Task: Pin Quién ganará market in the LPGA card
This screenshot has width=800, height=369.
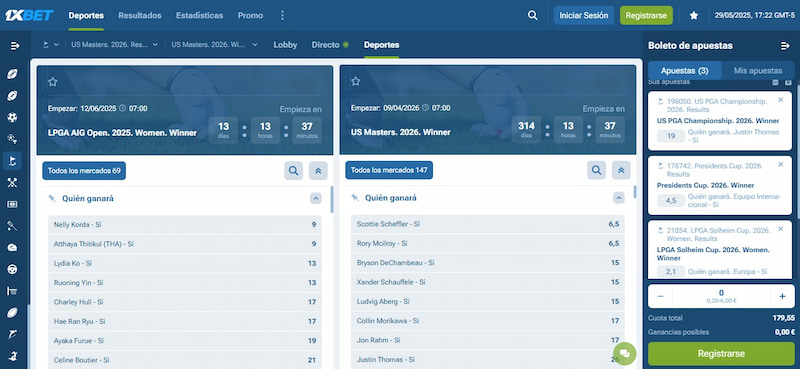Action: (x=52, y=199)
